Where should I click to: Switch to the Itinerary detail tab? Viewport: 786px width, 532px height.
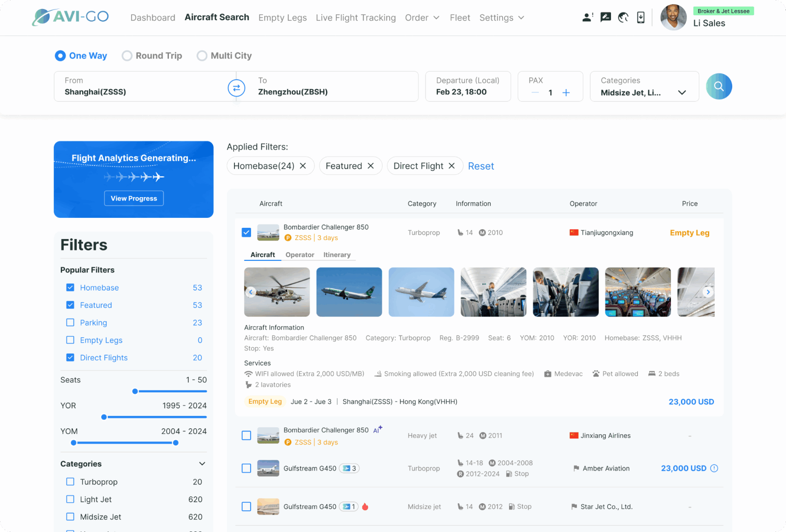pyautogui.click(x=337, y=255)
